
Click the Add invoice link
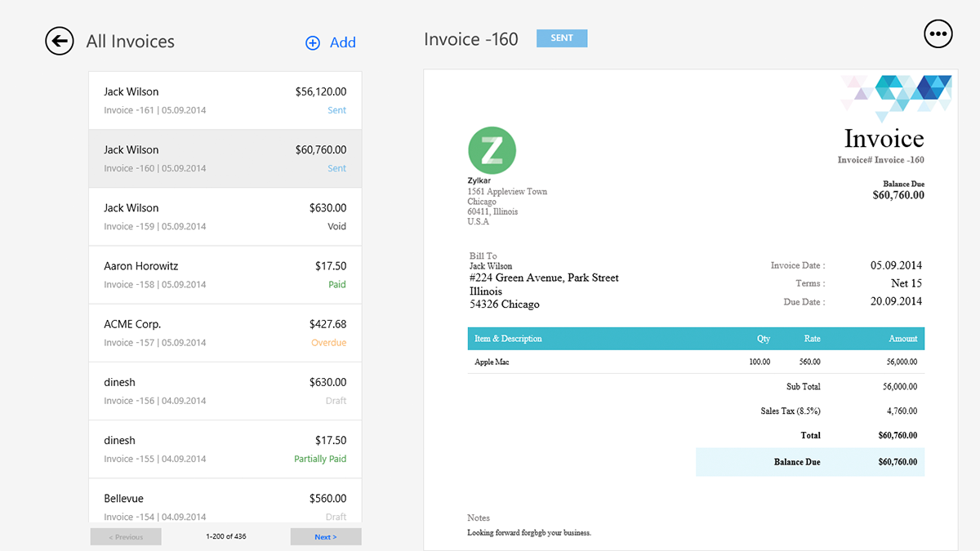tap(342, 42)
